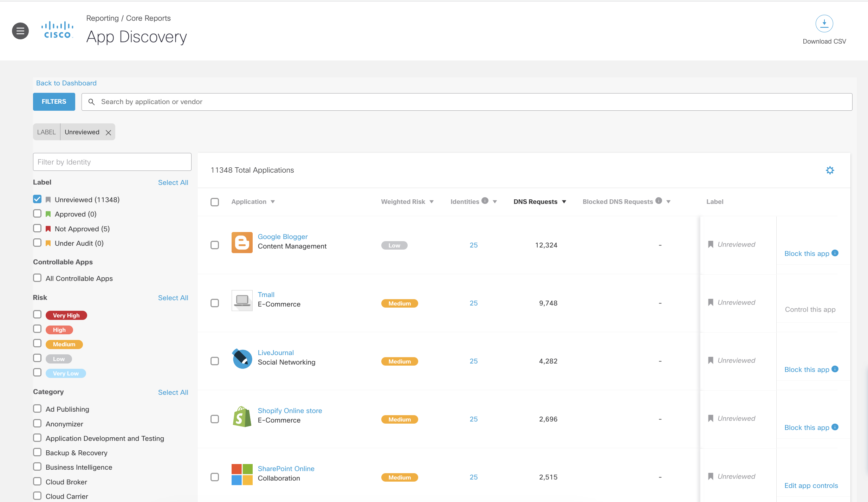Click bookmark label icon in SharePoint Online row
The height and width of the screenshot is (502, 868).
coord(711,476)
